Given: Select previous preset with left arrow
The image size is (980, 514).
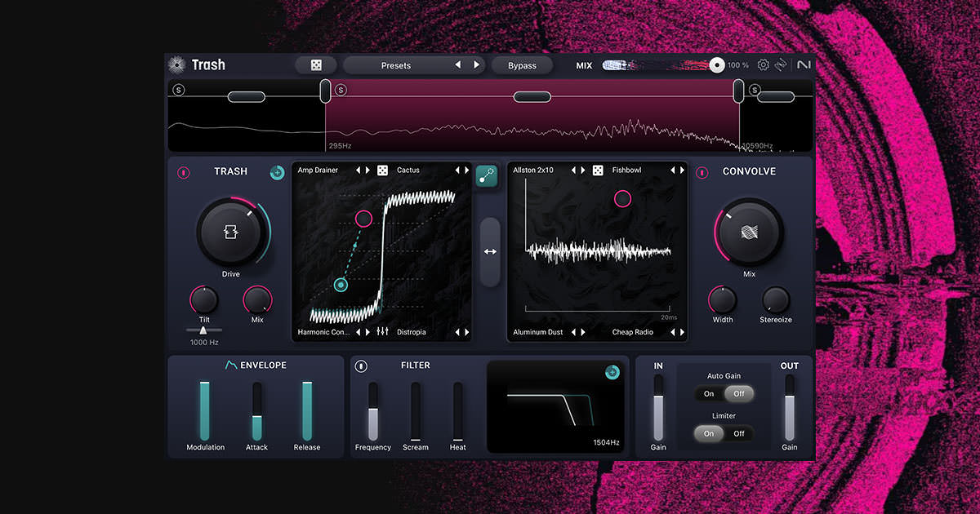Looking at the screenshot, I should [457, 65].
